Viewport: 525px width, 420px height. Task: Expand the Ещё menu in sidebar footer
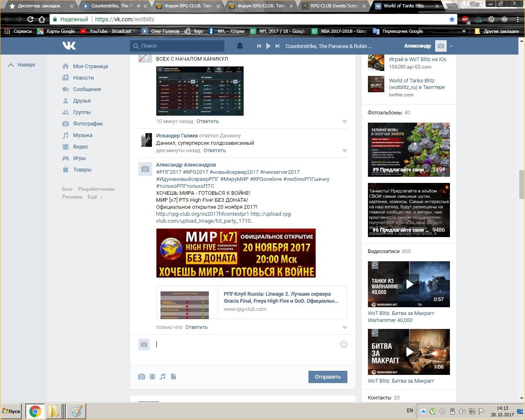coord(95,197)
